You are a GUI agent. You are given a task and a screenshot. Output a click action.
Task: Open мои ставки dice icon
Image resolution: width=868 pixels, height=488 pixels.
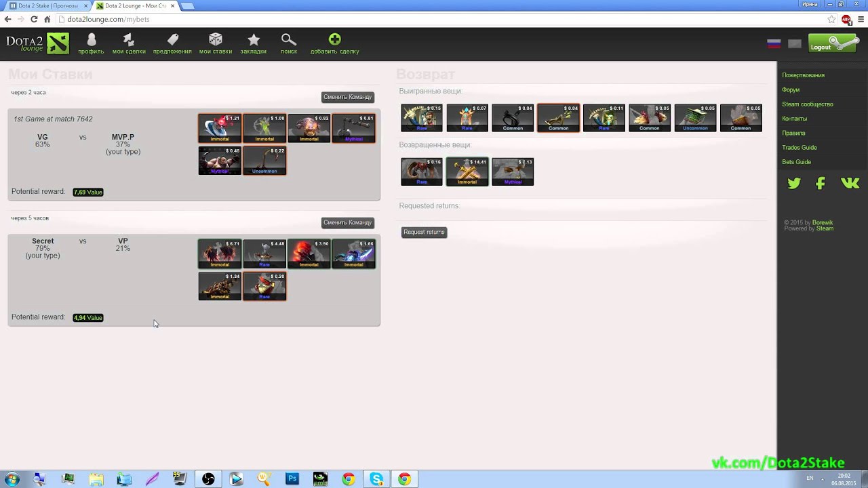coord(216,40)
